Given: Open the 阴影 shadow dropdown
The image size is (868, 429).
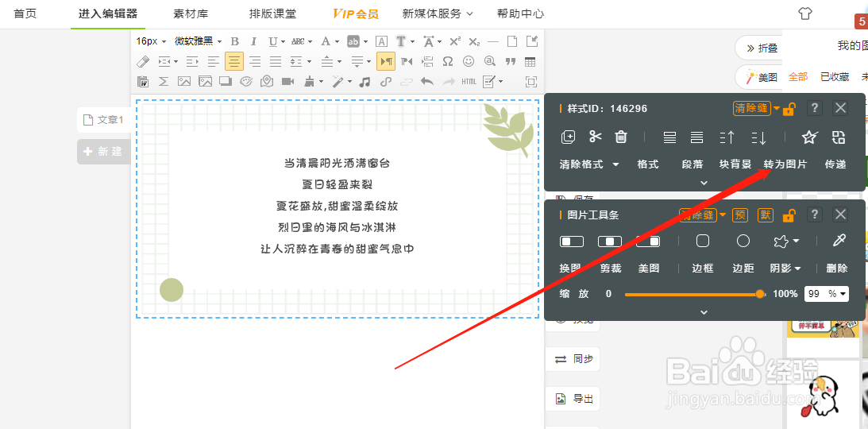Looking at the screenshot, I should coord(785,269).
